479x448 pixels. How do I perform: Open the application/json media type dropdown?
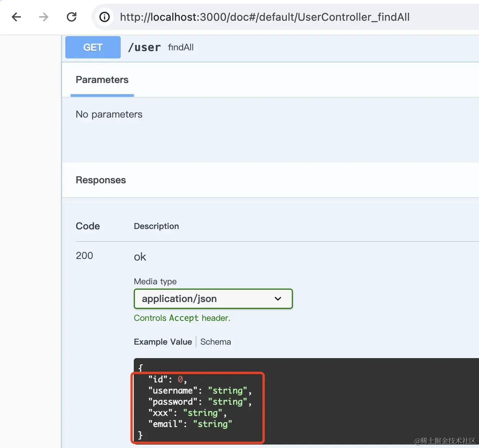pos(213,299)
